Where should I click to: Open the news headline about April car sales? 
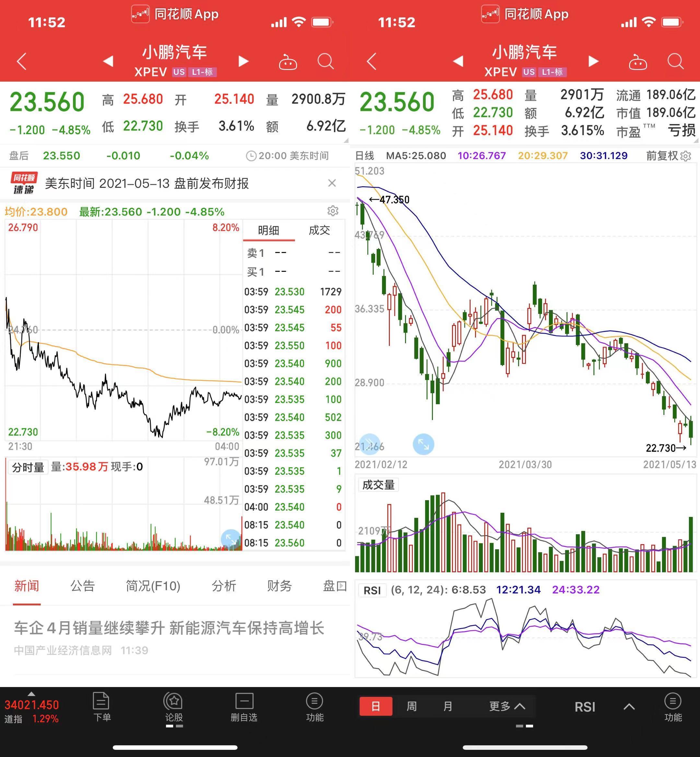pos(169,628)
